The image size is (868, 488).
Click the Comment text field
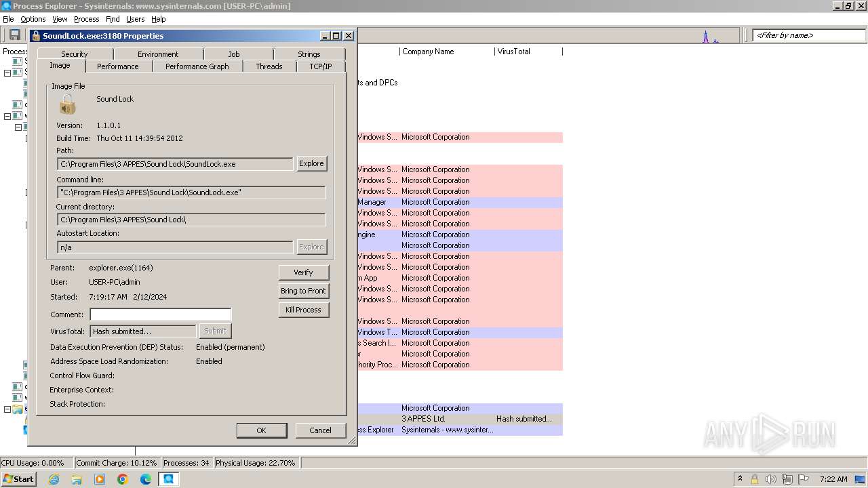tap(161, 314)
